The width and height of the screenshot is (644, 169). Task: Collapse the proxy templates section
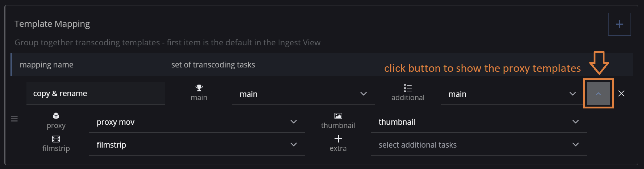coord(598,94)
